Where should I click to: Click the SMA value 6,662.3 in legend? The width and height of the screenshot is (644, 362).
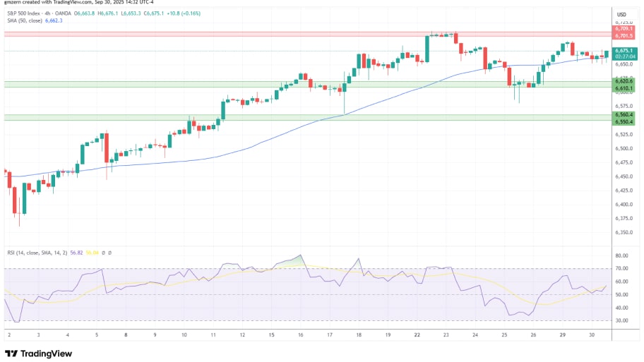(x=54, y=20)
